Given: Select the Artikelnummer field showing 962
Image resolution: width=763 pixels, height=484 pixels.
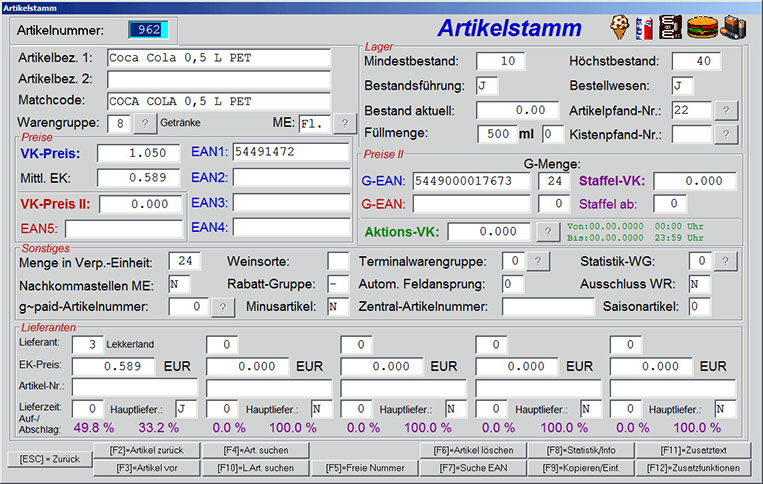Looking at the screenshot, I should point(149,30).
